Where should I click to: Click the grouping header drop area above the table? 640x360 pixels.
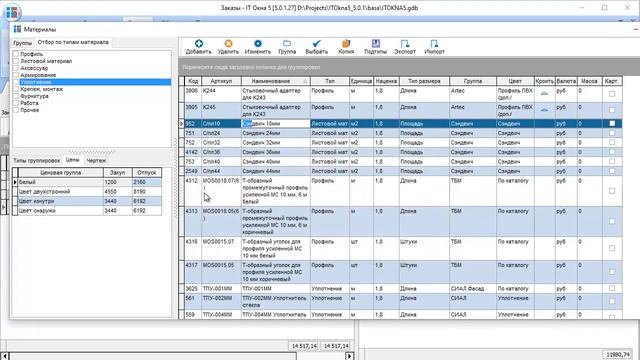[409, 67]
